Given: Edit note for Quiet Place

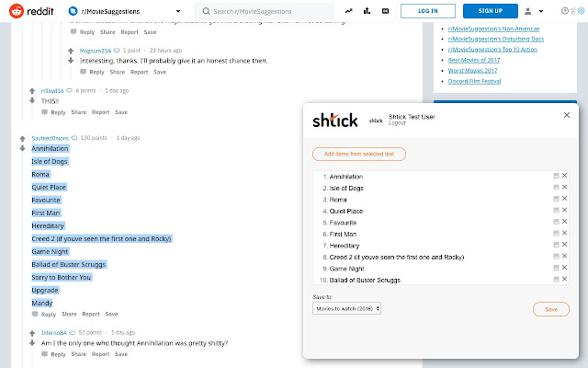Looking at the screenshot, I should 556,211.
